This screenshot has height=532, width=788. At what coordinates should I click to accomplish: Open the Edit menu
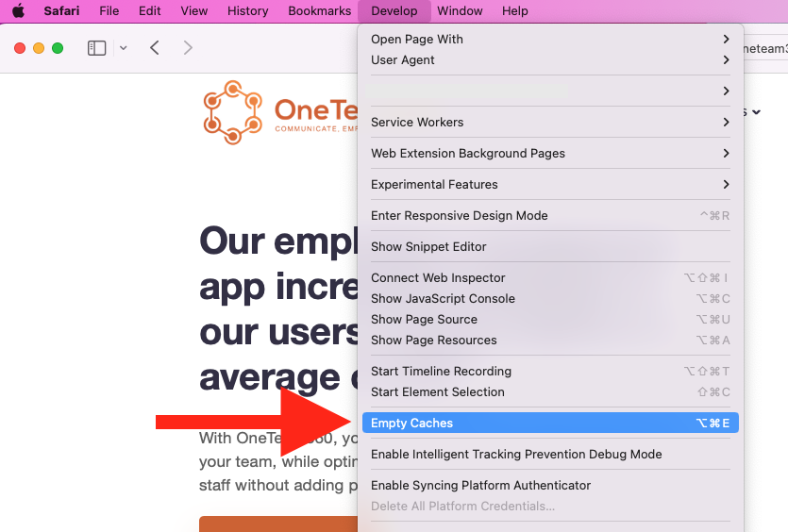(x=150, y=10)
